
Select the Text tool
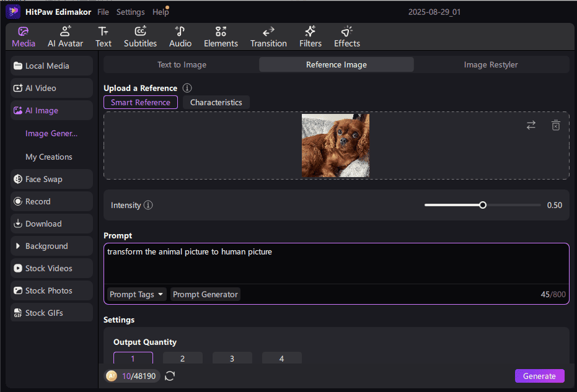(103, 37)
